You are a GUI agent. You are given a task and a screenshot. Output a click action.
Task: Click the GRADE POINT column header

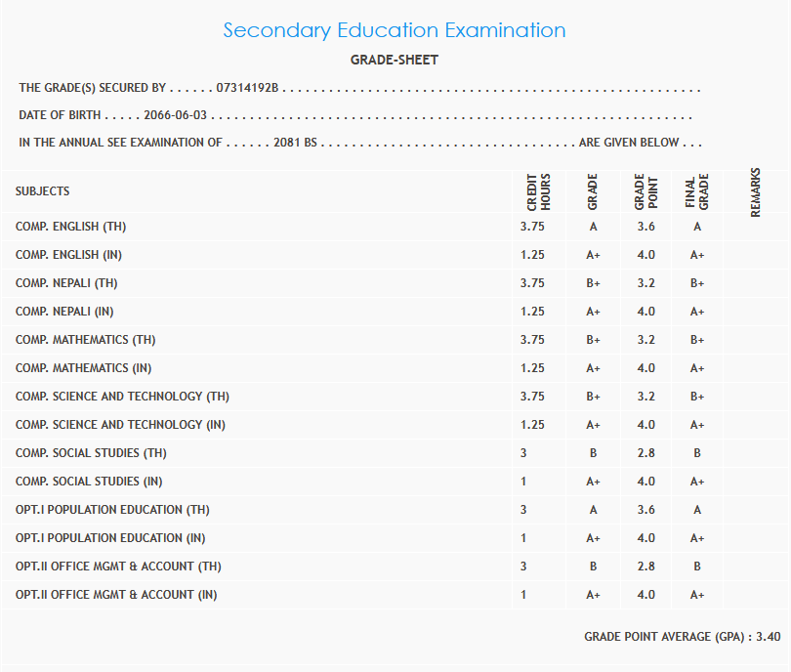click(645, 192)
